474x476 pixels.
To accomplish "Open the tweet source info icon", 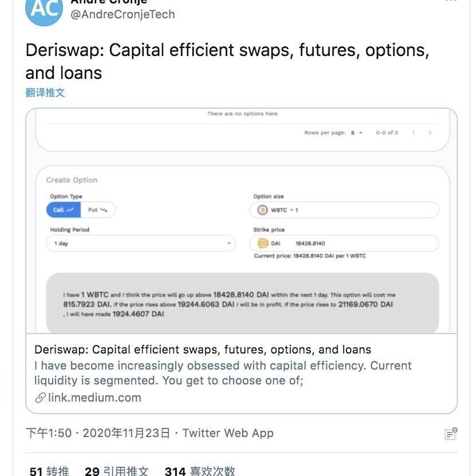I will coord(451,434).
